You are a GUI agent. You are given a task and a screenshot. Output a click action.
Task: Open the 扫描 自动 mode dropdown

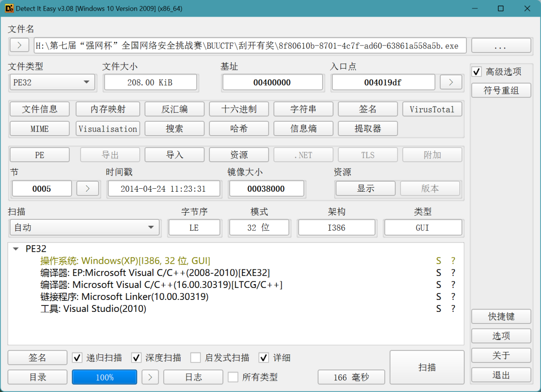(x=85, y=228)
